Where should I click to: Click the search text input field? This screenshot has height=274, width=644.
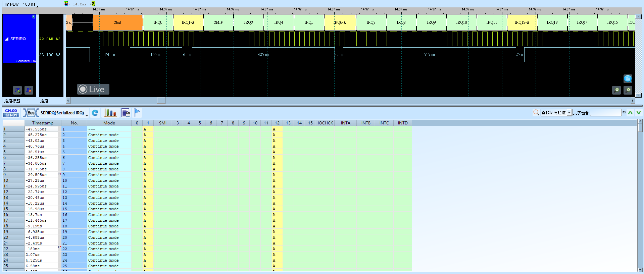click(606, 113)
